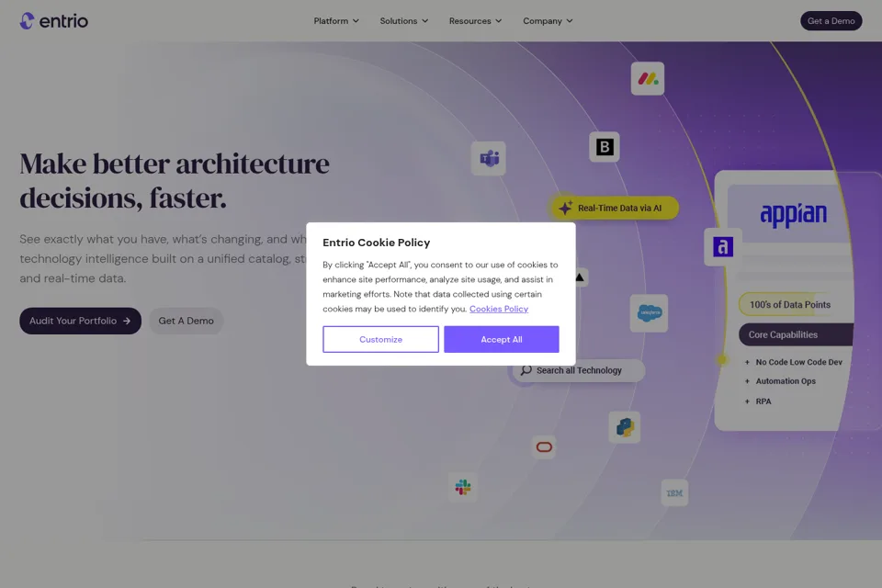
Task: Click the Microsoft Teams icon
Action: [488, 158]
